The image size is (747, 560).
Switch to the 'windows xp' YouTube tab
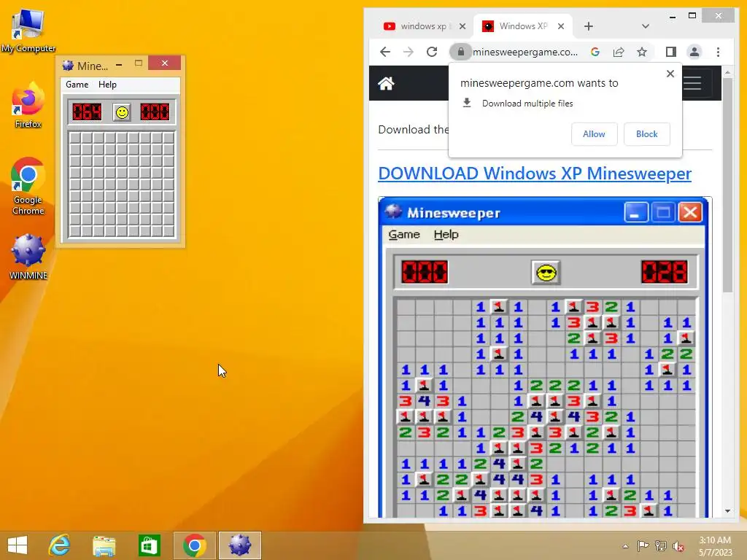[424, 26]
